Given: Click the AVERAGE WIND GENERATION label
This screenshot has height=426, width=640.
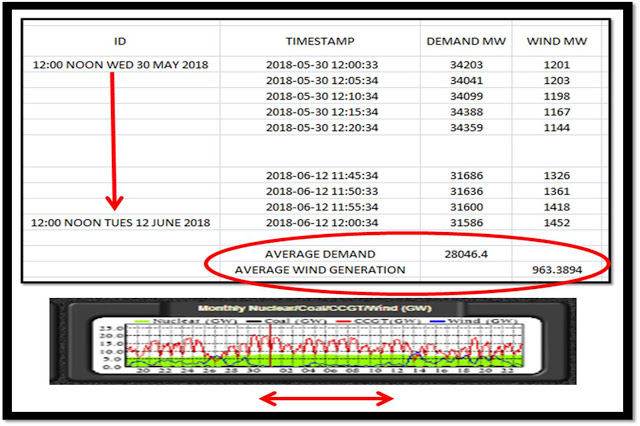Looking at the screenshot, I should tap(320, 270).
